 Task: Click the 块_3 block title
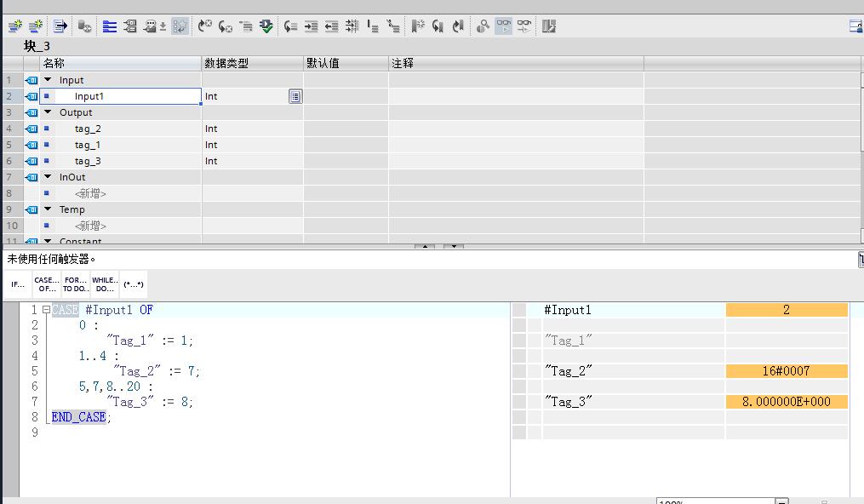coord(37,46)
